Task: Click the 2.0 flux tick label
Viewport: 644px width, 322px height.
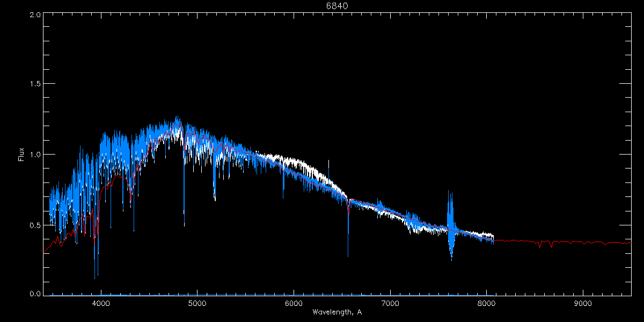Action: click(x=35, y=15)
